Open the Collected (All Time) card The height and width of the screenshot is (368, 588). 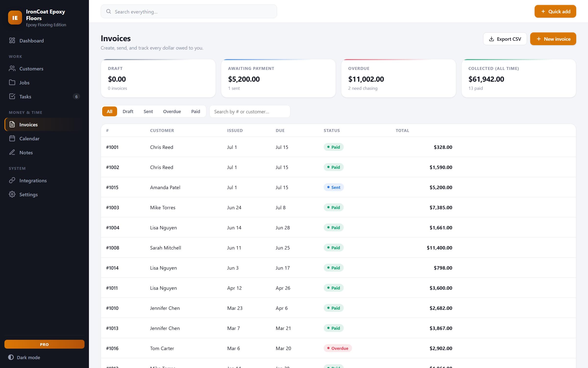point(519,78)
